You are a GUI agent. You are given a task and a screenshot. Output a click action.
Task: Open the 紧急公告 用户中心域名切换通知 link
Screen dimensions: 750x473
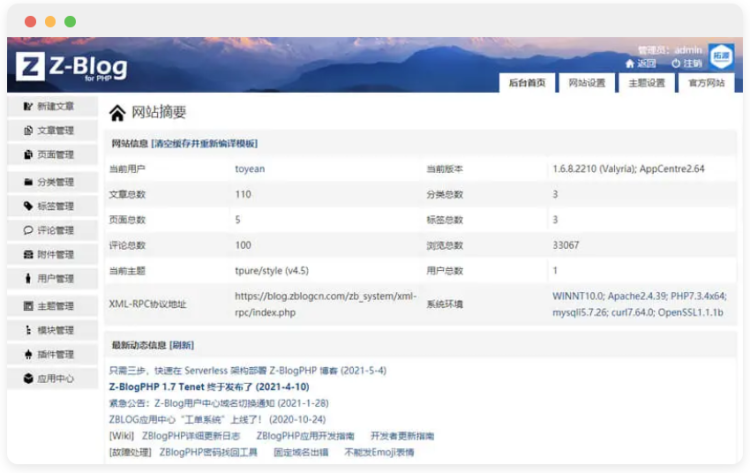pyautogui.click(x=219, y=403)
